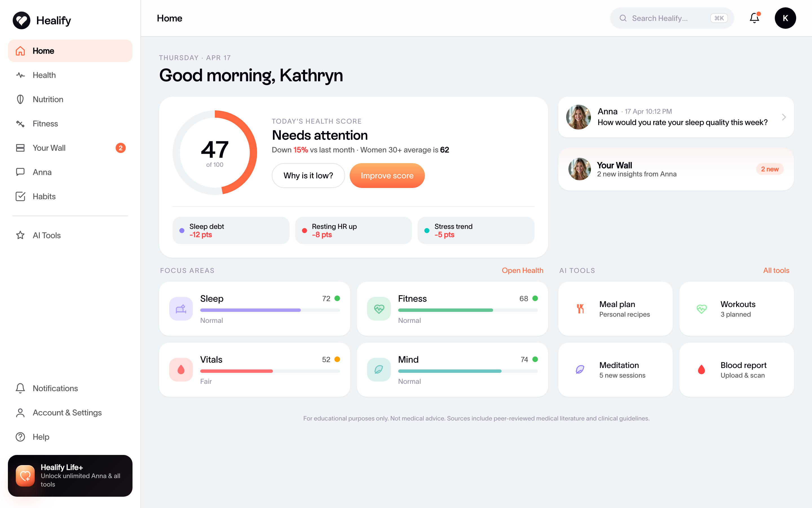Click the Account & Settings person icon
The width and height of the screenshot is (812, 508).
pos(21,413)
